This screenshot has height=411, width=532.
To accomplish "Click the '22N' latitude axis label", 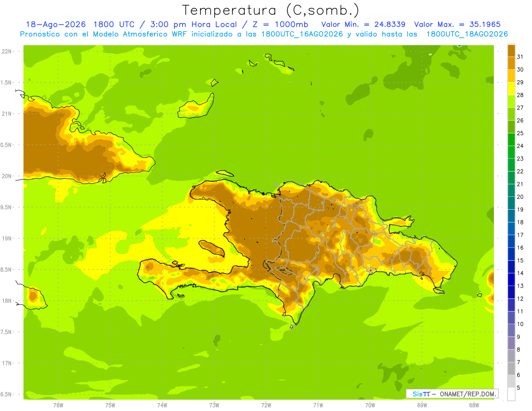I will tap(7, 51).
